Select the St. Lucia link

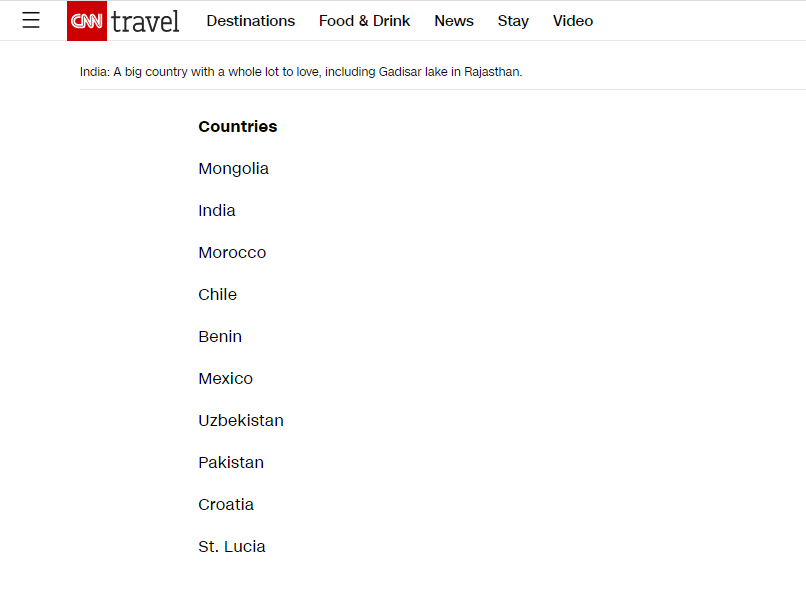(232, 547)
